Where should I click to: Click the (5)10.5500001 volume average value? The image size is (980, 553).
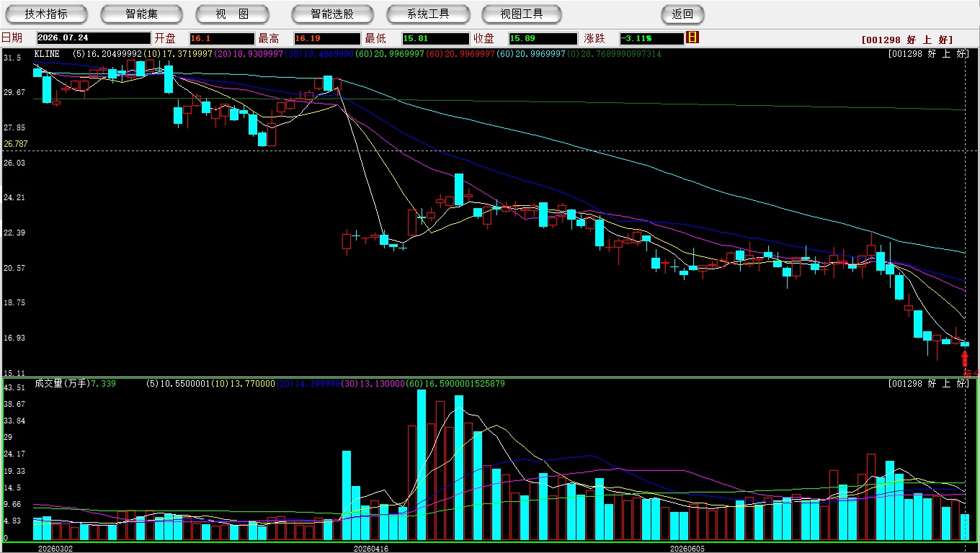[179, 384]
